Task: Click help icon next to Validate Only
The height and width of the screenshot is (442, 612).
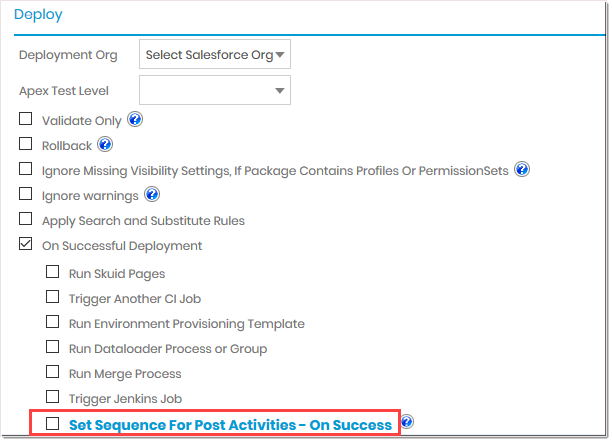Action: pyautogui.click(x=135, y=120)
